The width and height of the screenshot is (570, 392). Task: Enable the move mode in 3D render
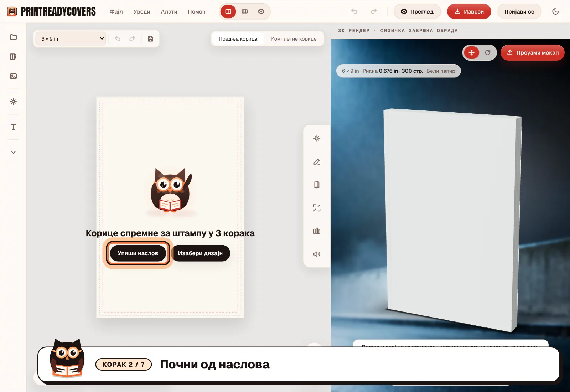[471, 53]
